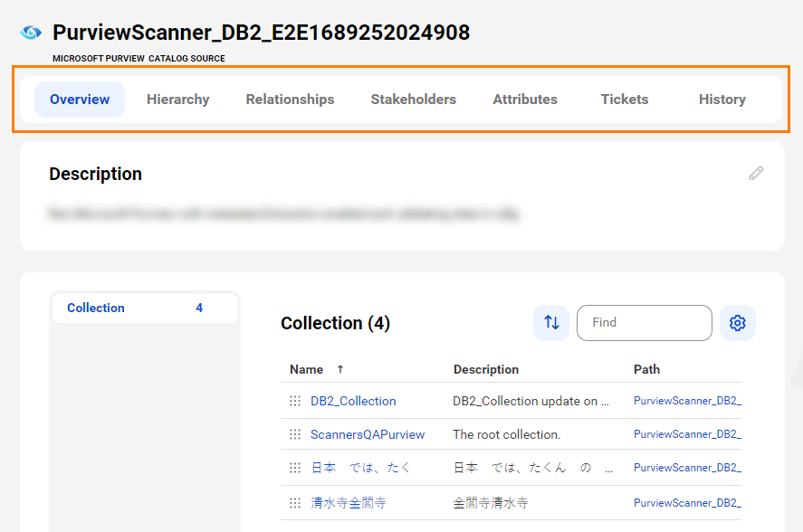Screen dimensions: 803x532
Task: Click the drag handle for the ScannersQAPurview row
Action: click(295, 434)
